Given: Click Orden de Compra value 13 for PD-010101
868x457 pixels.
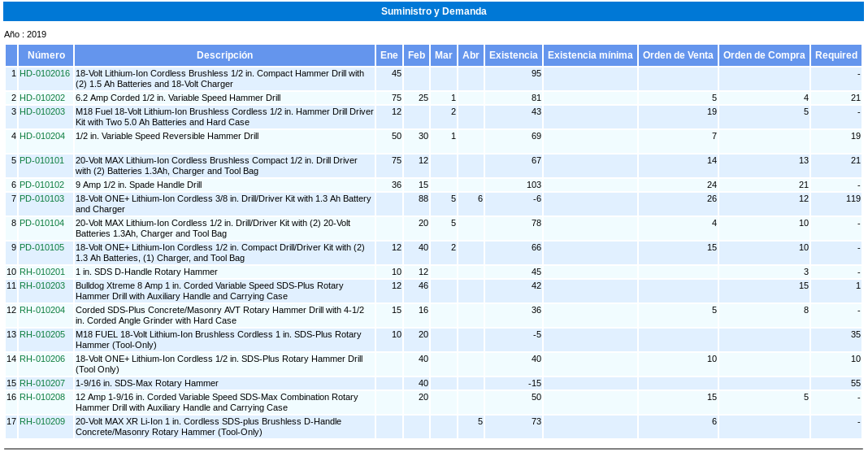Looking at the screenshot, I should (804, 160).
